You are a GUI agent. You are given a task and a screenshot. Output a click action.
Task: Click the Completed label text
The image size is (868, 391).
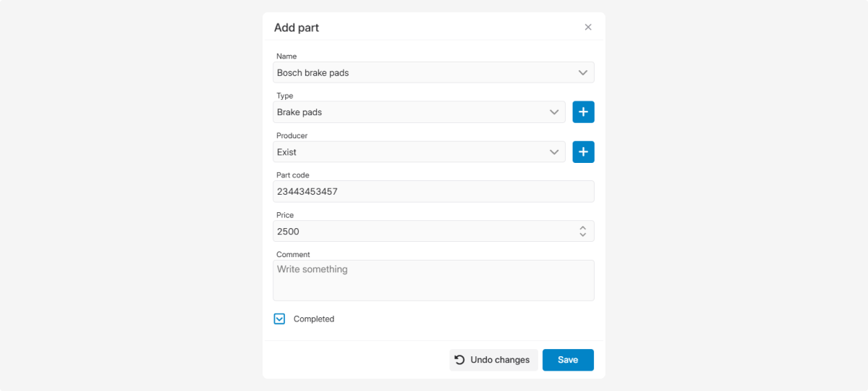tap(314, 319)
